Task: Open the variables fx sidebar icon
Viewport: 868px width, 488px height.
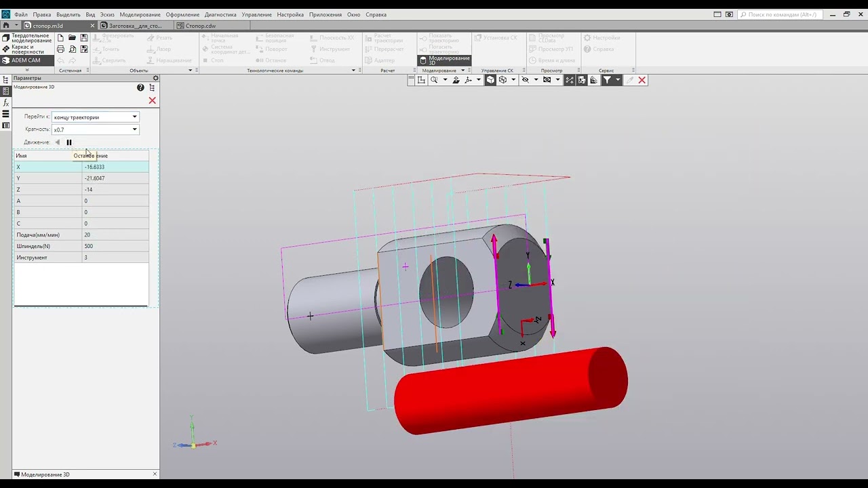Action: (6, 103)
